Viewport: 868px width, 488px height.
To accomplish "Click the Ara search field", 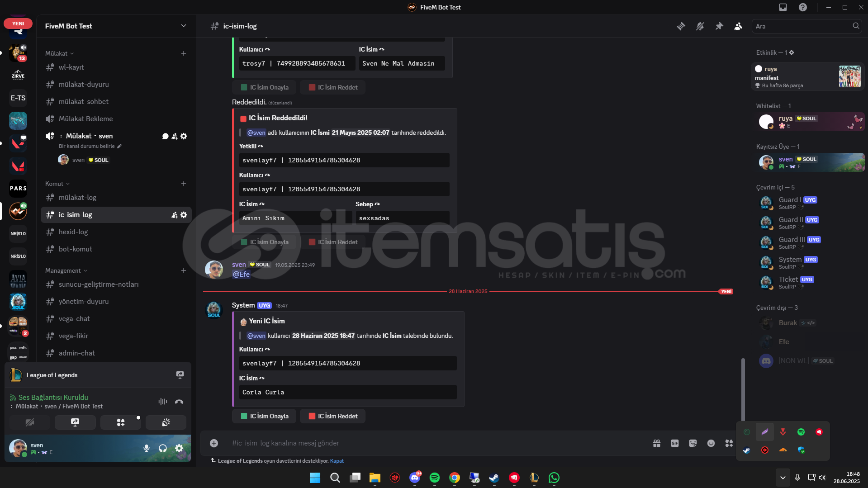I will [807, 26].
